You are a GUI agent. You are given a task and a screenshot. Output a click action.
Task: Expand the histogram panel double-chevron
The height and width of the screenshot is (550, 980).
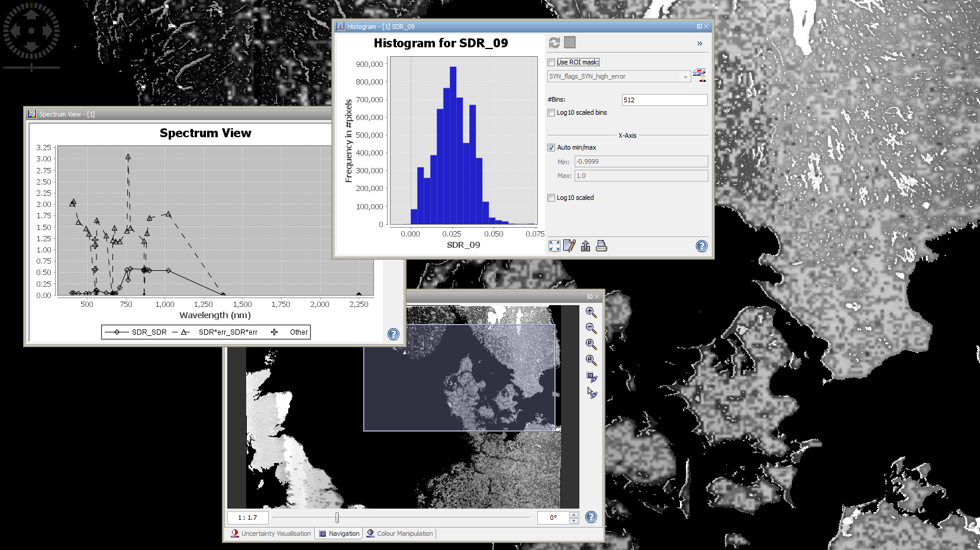(699, 43)
